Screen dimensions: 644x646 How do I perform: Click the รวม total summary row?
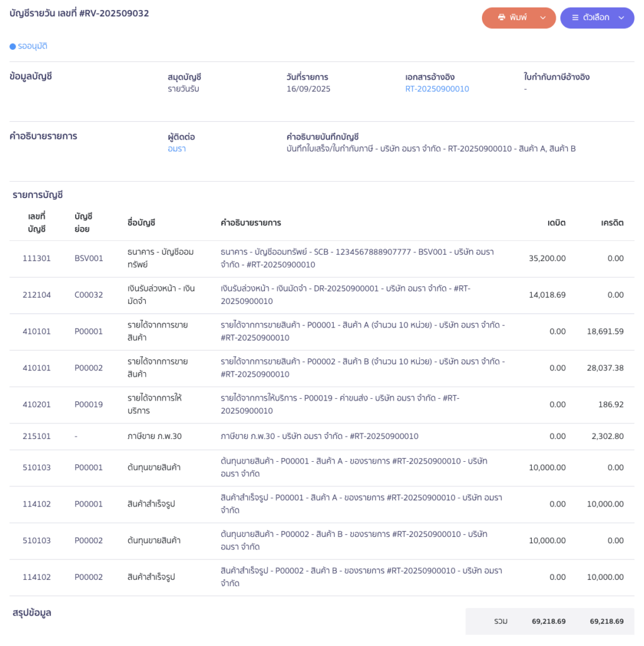[x=549, y=621]
